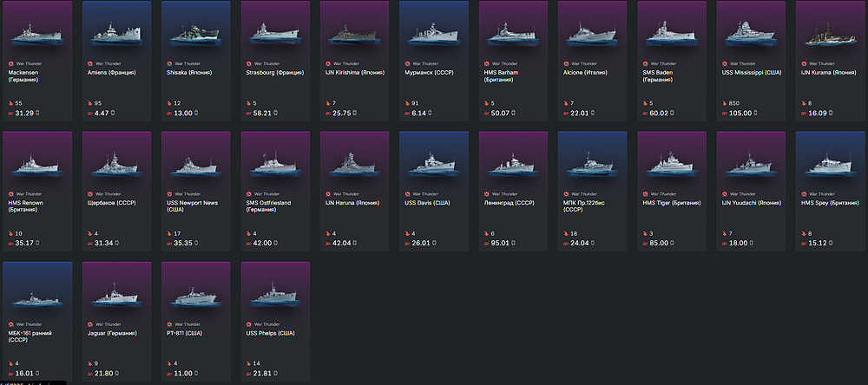
Task: Click offers icon next to 91 on Мурманск
Action: pos(404,103)
